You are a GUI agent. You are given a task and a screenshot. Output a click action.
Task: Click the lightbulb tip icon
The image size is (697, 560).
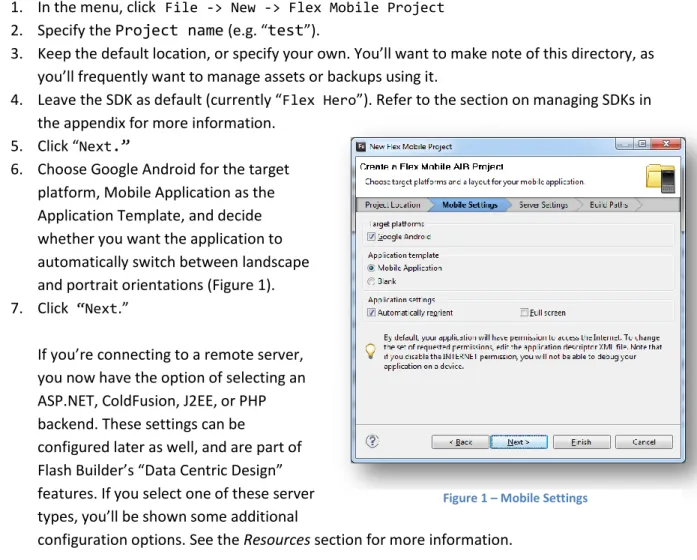(x=370, y=351)
